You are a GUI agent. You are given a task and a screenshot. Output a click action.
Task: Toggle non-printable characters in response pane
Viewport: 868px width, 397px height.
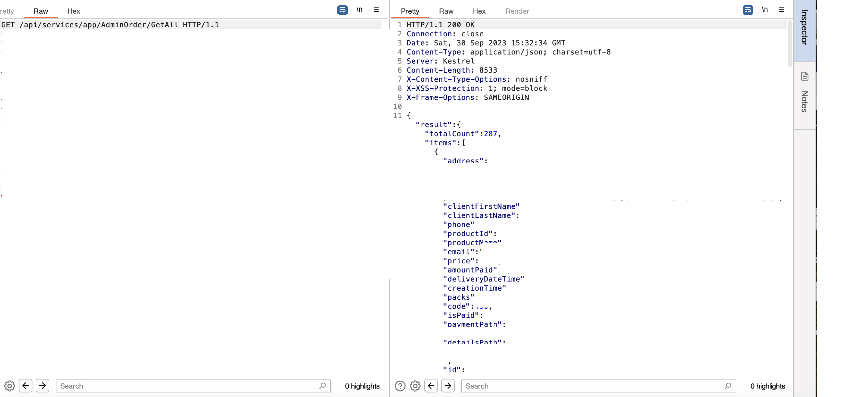point(765,10)
